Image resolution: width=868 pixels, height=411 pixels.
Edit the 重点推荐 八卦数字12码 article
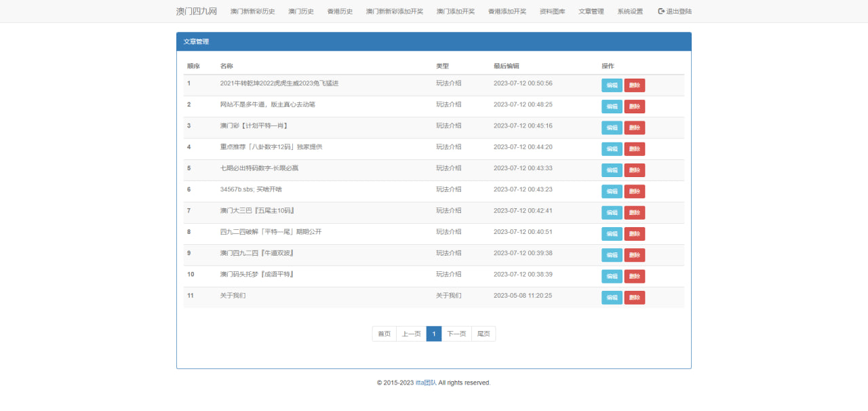pos(612,149)
